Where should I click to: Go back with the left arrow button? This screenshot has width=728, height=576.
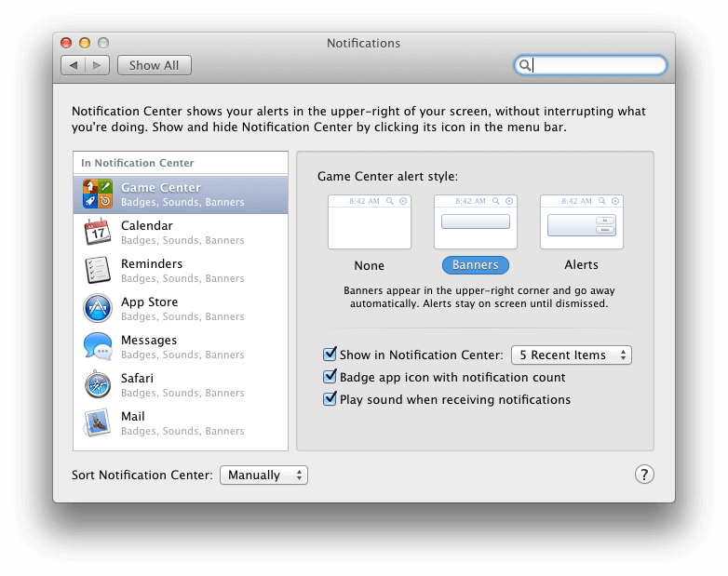(x=73, y=65)
